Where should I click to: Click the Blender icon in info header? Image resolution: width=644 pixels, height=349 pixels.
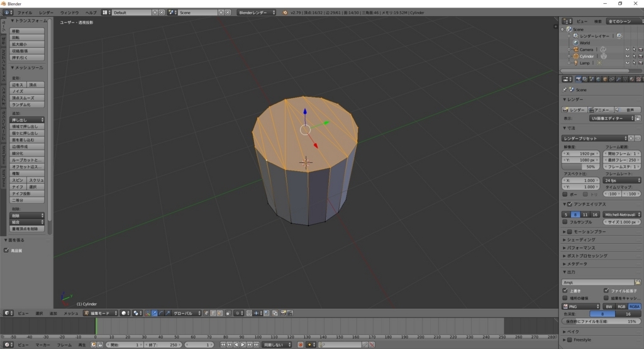click(x=285, y=13)
